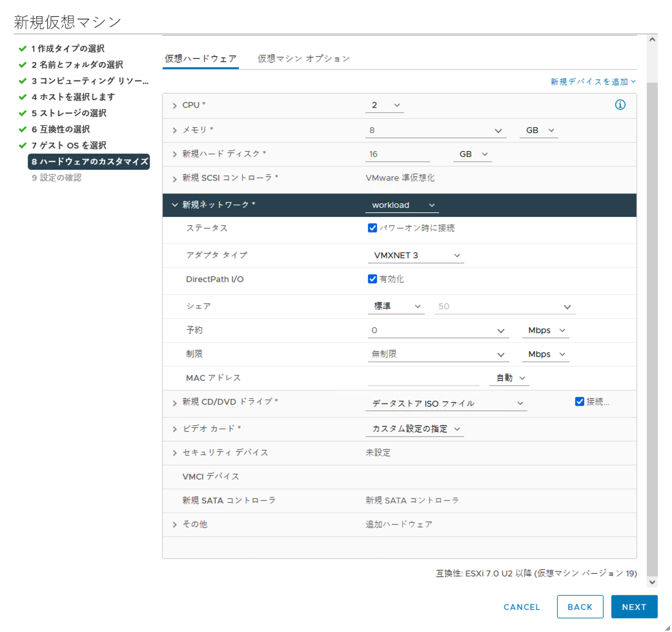Click the NEXT button
The height and width of the screenshot is (632, 672).
[x=634, y=607]
